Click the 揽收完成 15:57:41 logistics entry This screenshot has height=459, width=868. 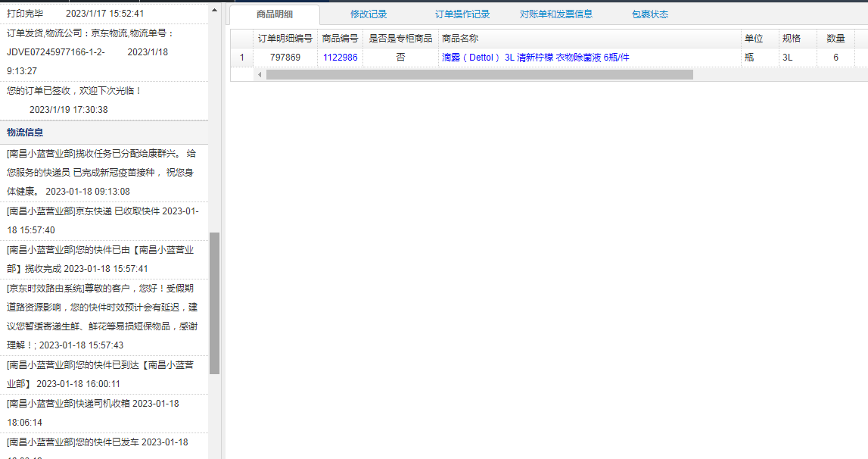pos(104,260)
